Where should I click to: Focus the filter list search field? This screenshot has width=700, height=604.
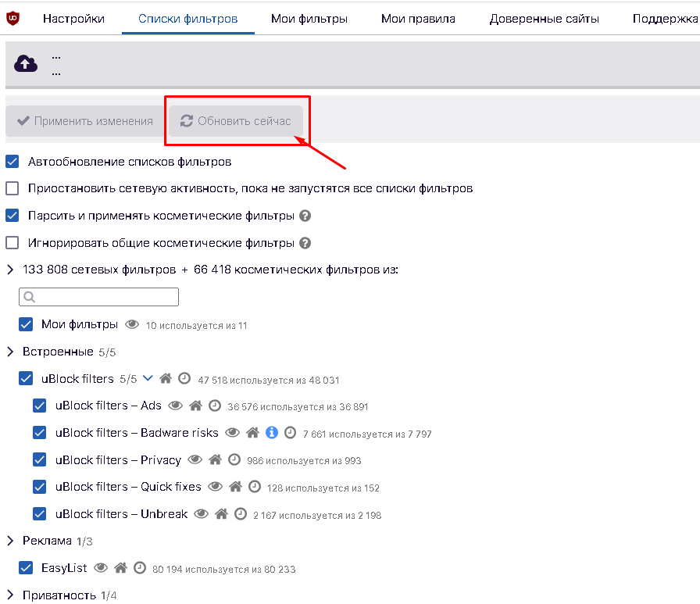pos(98,297)
